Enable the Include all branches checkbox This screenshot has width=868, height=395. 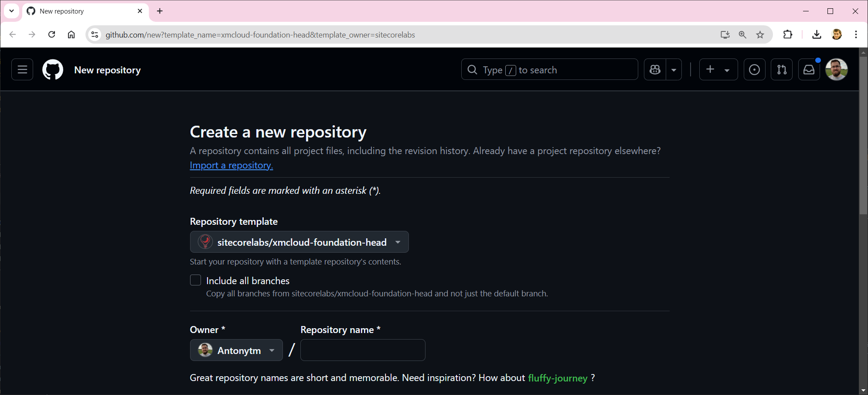tap(195, 280)
